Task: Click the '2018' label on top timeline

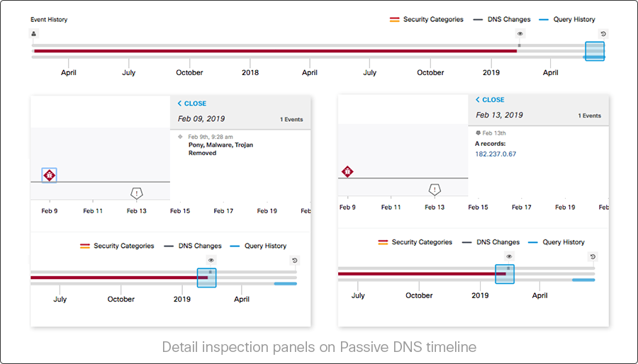Action: [x=250, y=73]
